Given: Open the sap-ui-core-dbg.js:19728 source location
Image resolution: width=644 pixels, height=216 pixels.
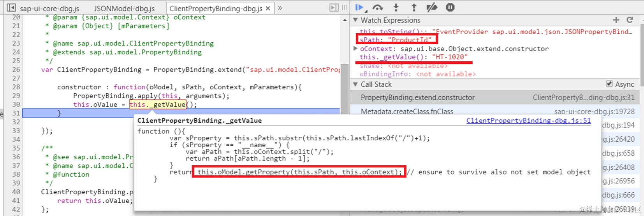Looking at the screenshot, I should [x=594, y=111].
